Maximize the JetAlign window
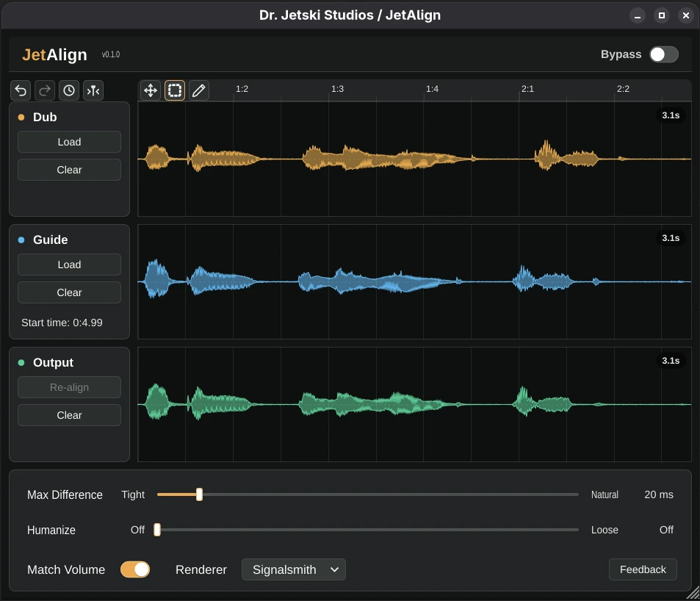Viewport: 700px width, 601px height. pyautogui.click(x=662, y=15)
